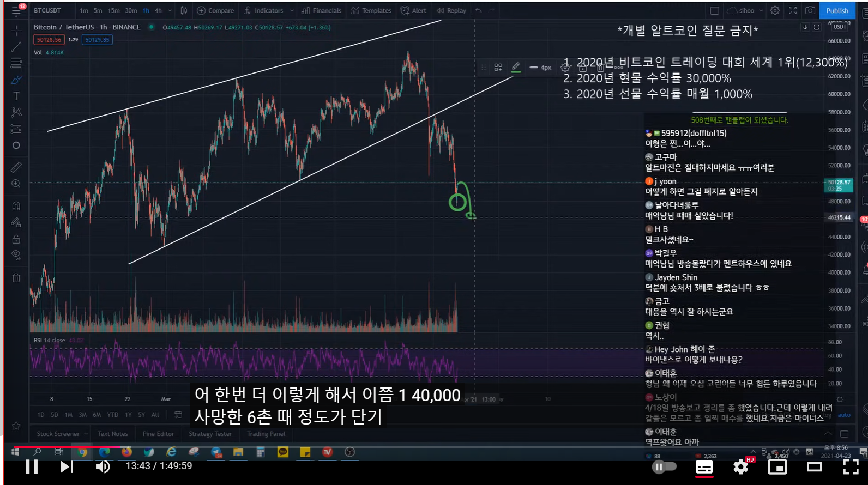The width and height of the screenshot is (868, 485).
Task: Open Compare symbol dialog
Action: coord(215,10)
